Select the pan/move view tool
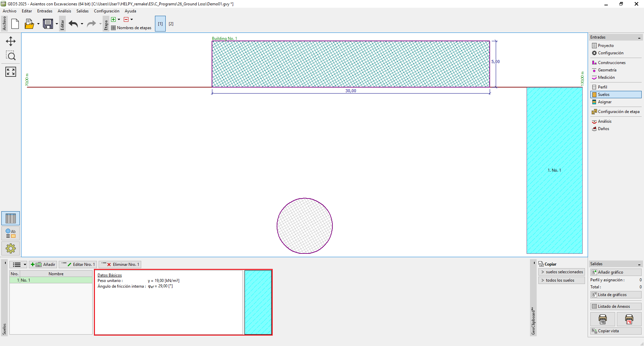644x346 pixels. tap(11, 41)
